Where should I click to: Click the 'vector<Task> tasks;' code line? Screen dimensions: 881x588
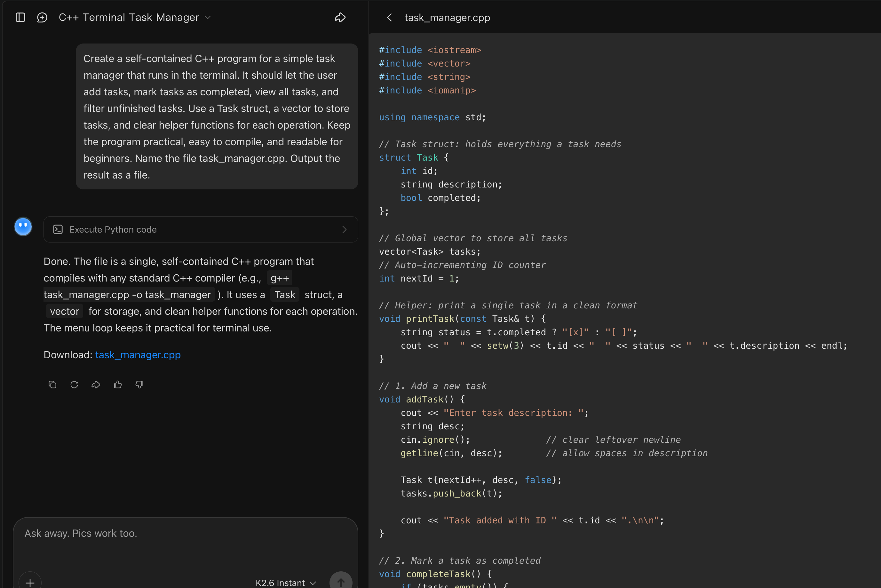430,252
